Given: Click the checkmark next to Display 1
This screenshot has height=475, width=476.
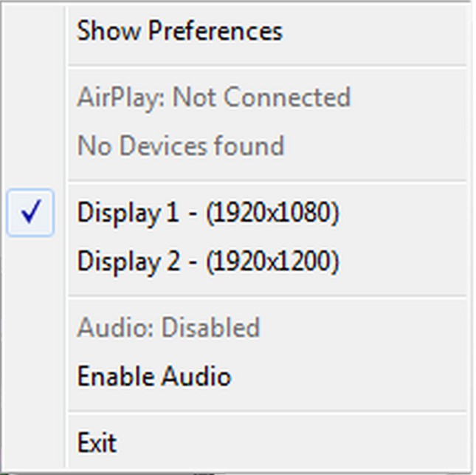Looking at the screenshot, I should [30, 213].
